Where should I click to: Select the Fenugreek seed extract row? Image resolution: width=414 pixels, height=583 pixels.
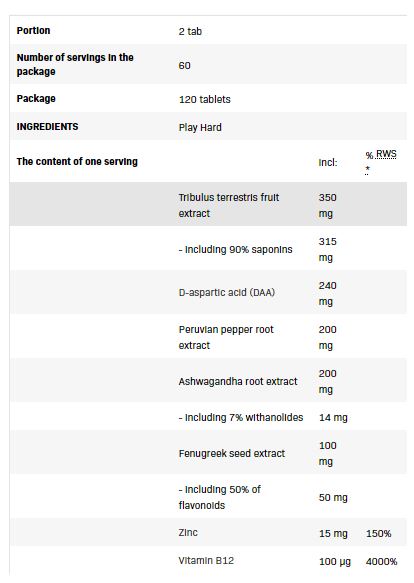pyautogui.click(x=208, y=453)
